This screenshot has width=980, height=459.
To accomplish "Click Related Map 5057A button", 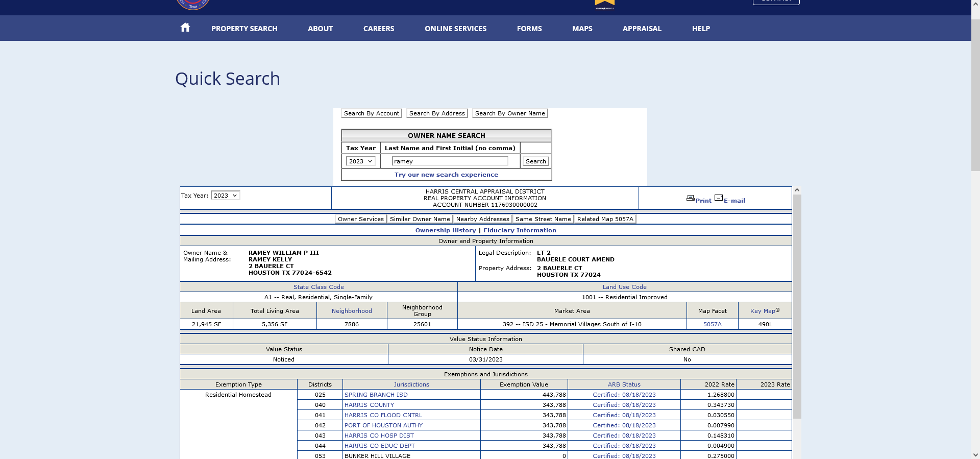I will click(x=605, y=219).
